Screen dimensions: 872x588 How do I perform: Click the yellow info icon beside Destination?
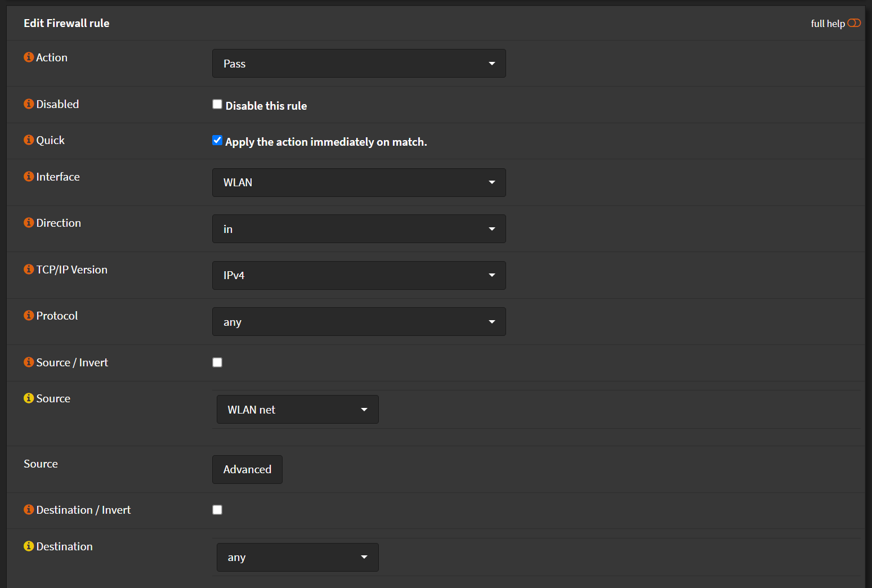pos(29,546)
